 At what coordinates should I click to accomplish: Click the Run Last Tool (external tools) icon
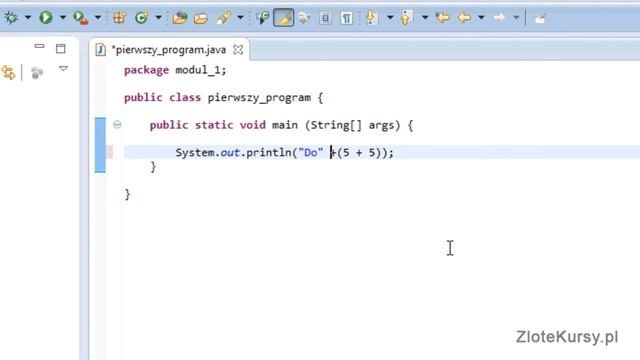80,18
